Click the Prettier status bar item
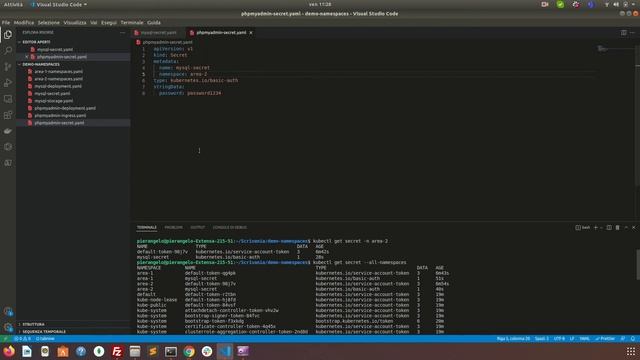 [605, 339]
